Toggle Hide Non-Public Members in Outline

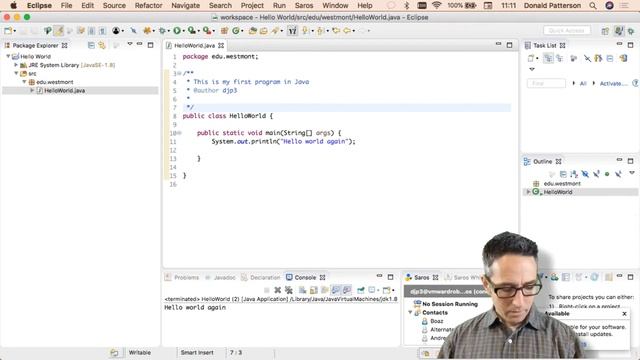(607, 174)
